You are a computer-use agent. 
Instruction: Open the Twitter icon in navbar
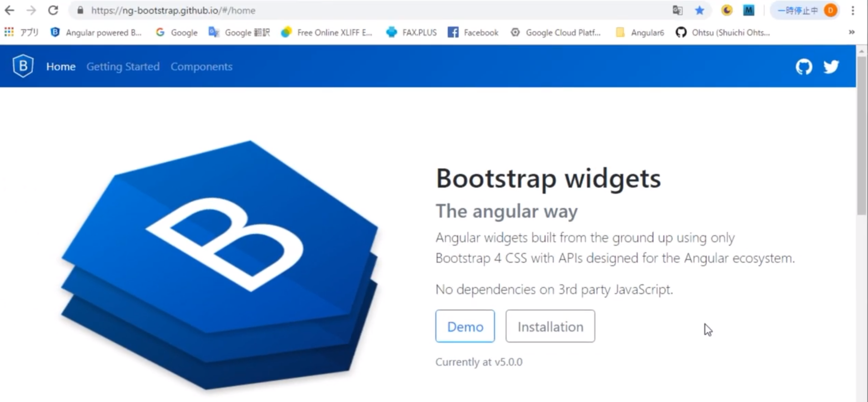click(x=831, y=67)
